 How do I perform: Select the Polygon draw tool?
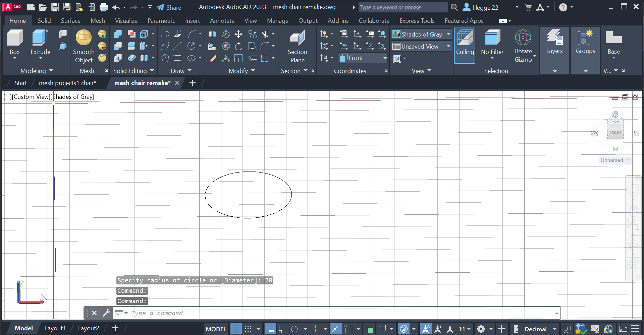165,58
